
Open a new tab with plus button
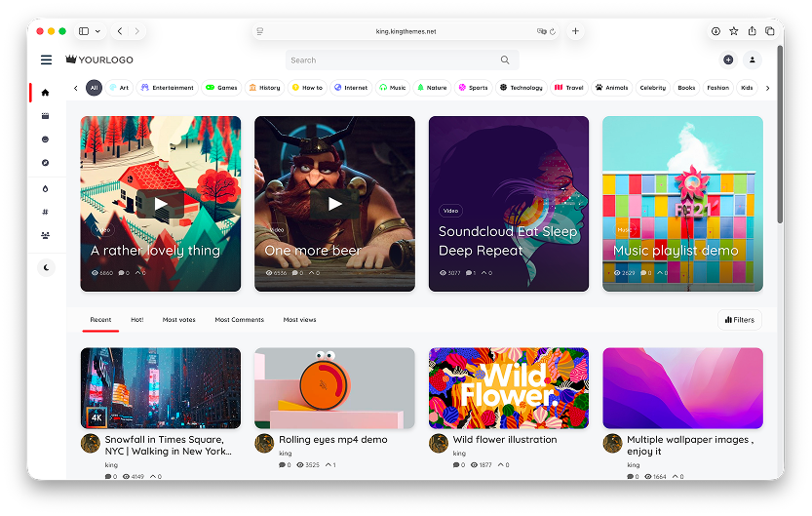pyautogui.click(x=575, y=31)
